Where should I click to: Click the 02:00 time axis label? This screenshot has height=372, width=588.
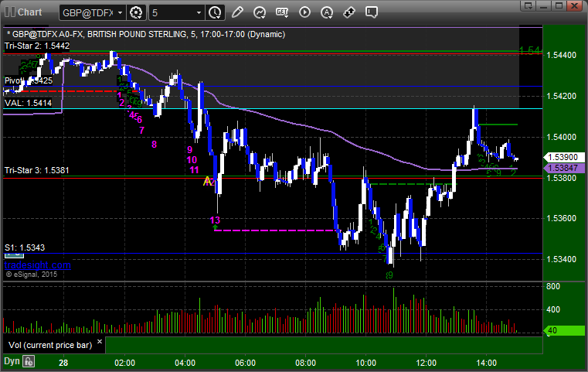(x=124, y=363)
